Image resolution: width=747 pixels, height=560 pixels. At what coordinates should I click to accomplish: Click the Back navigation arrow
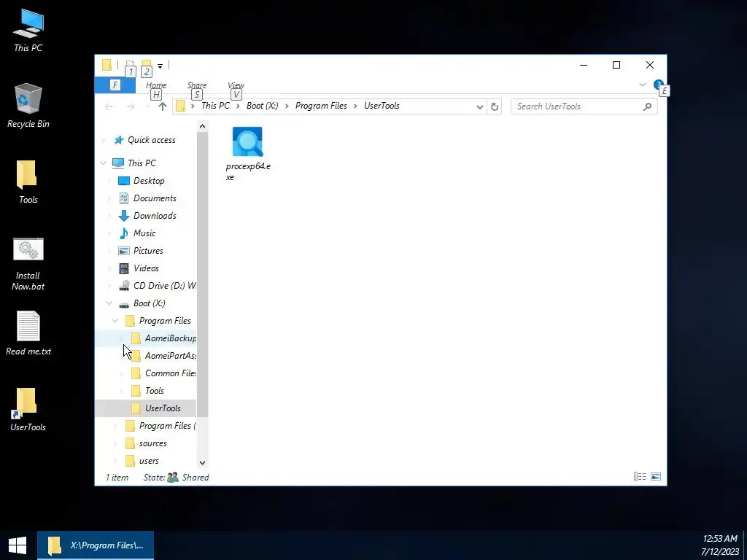tap(109, 106)
